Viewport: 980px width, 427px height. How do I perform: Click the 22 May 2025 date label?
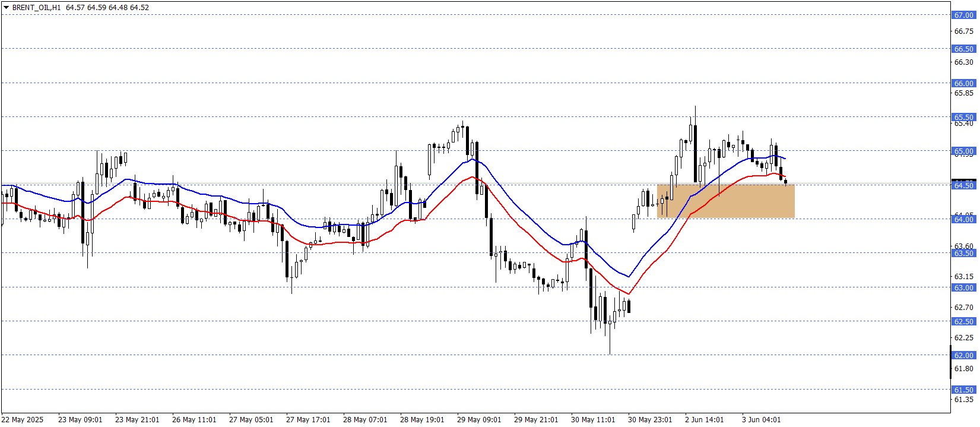23,420
